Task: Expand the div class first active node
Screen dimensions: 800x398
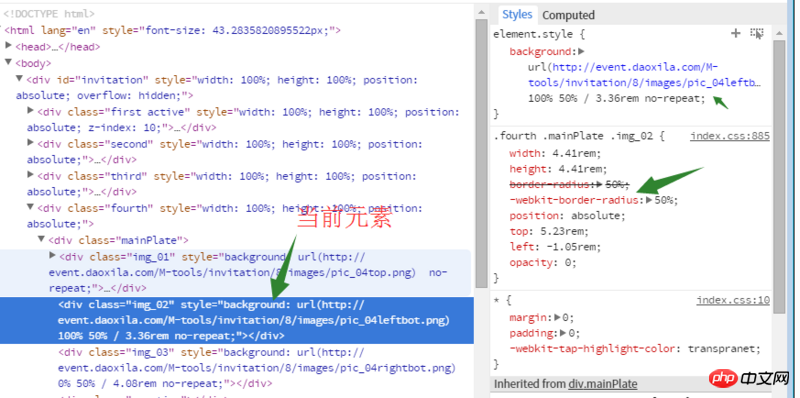Action: 31,111
